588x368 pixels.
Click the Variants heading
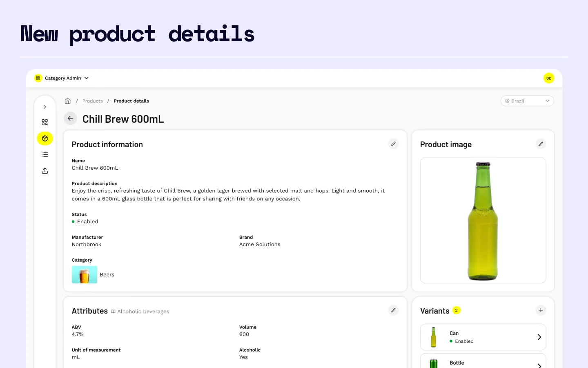click(x=434, y=311)
